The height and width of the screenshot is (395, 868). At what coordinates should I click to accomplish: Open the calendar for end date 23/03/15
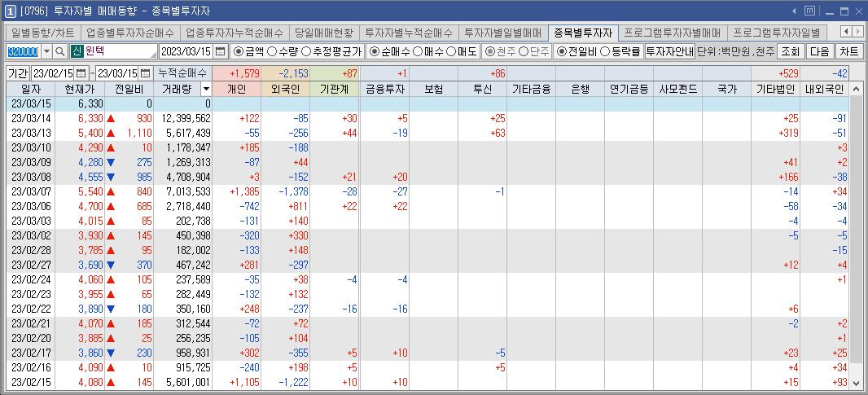pyautogui.click(x=145, y=72)
